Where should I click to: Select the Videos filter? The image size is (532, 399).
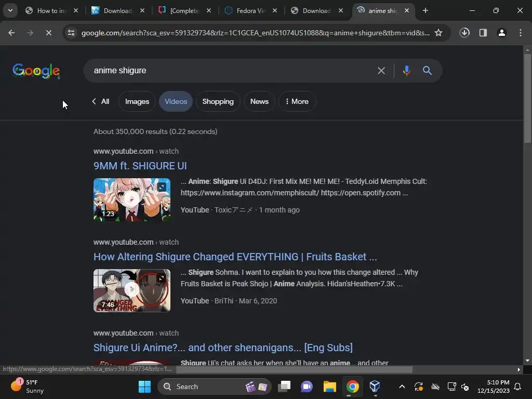click(x=176, y=101)
